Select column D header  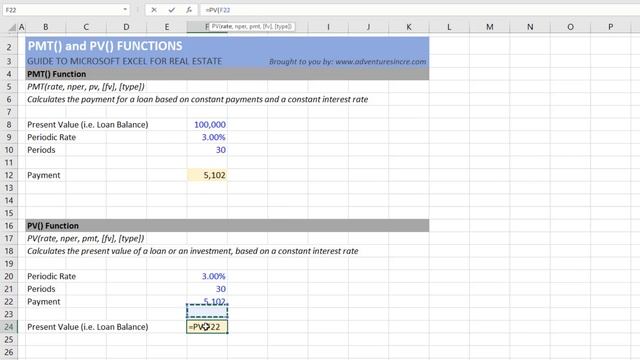(126, 27)
